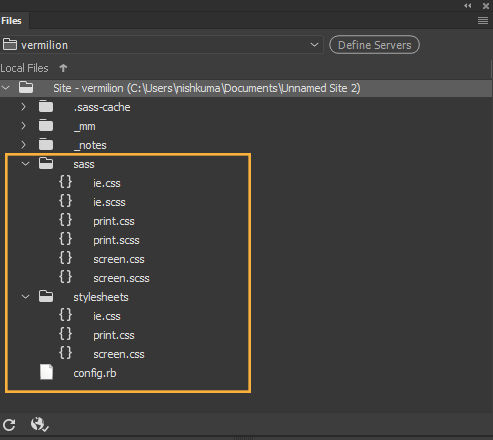This screenshot has width=493, height=440.
Task: Select screen.css in the sass folder
Action: pos(119,259)
